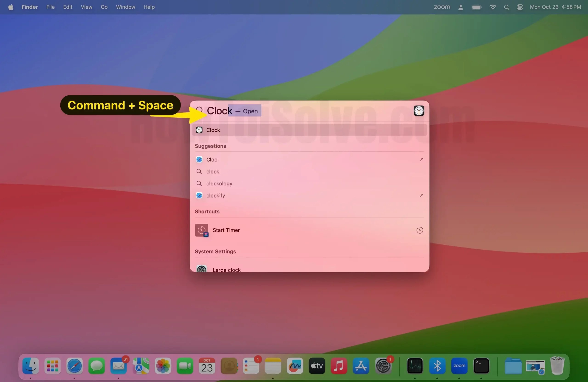Viewport: 588px width, 382px height.
Task: Open the Zoom app from the Dock
Action: coord(459,366)
